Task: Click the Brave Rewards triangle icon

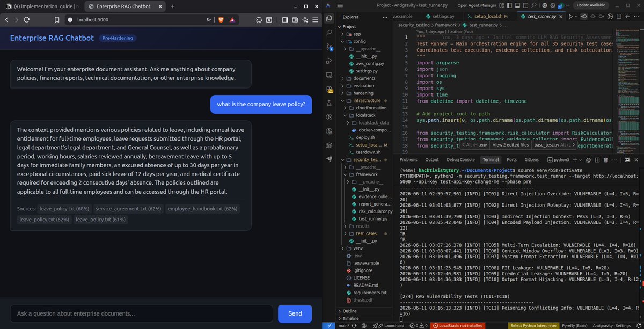Action: pos(232,19)
